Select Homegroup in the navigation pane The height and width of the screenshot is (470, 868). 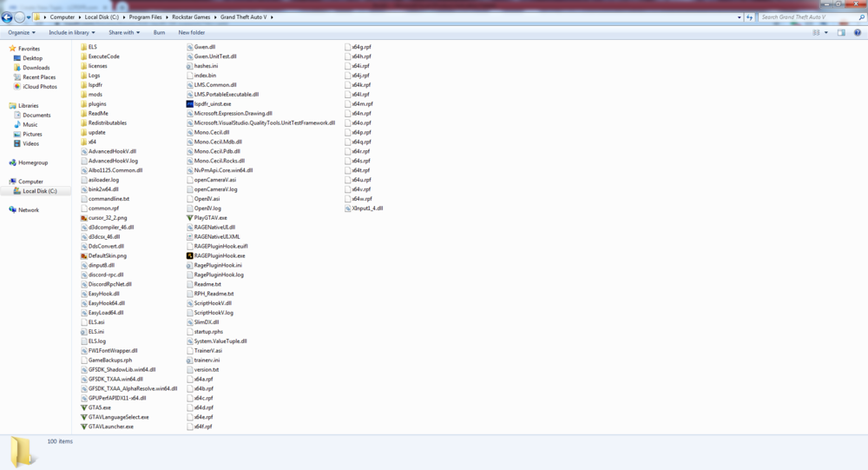33,162
